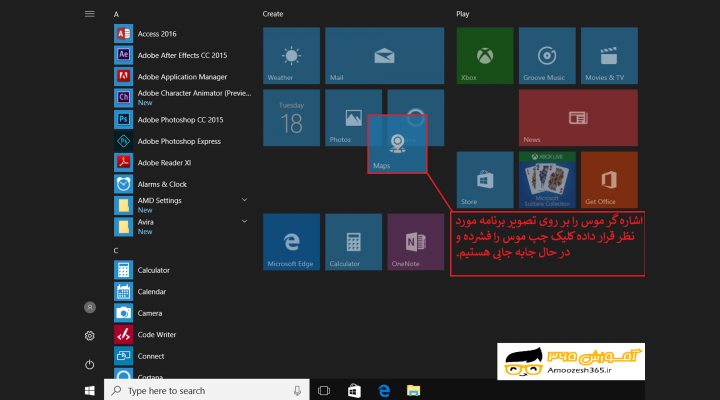Open the OneNote tile

(416, 242)
